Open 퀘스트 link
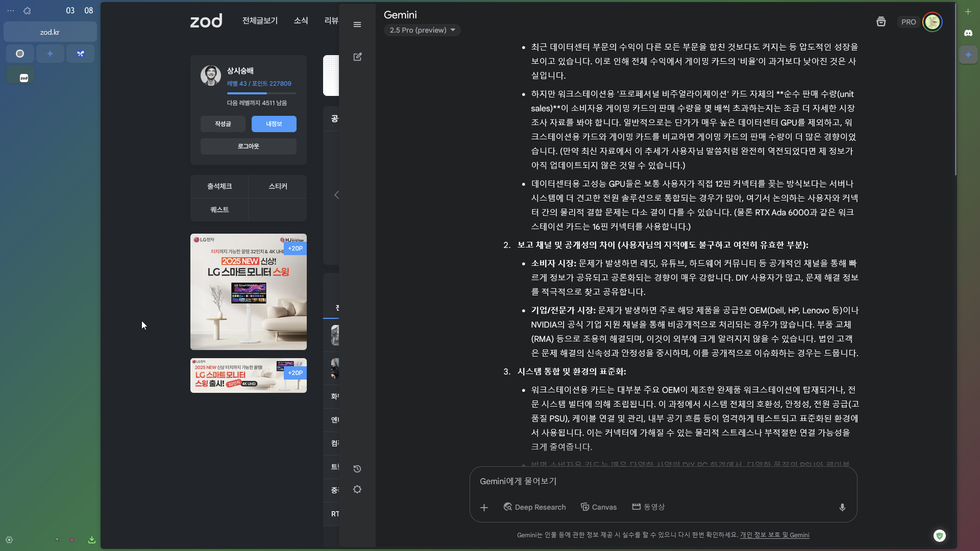This screenshot has width=980, height=551. (219, 210)
